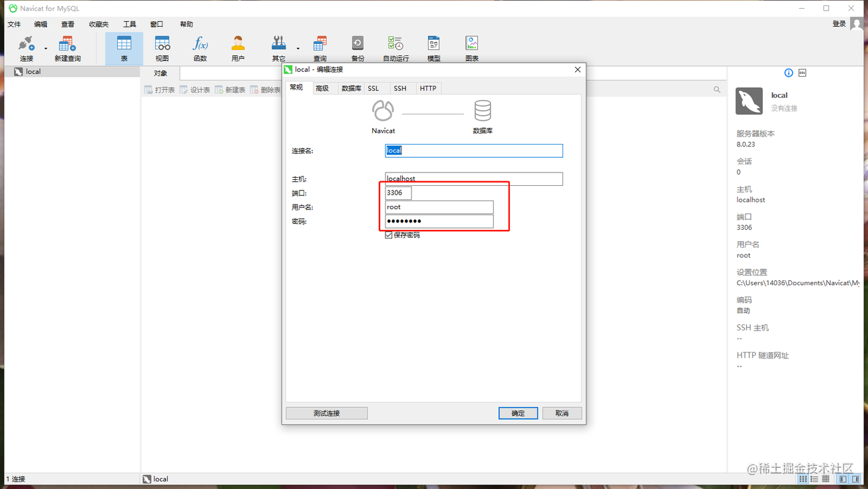The width and height of the screenshot is (868, 489).
Task: Select the View icon in toolbar
Action: [162, 45]
